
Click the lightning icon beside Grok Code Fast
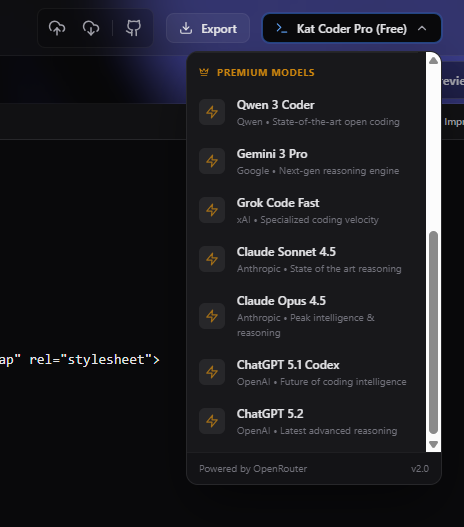(212, 210)
